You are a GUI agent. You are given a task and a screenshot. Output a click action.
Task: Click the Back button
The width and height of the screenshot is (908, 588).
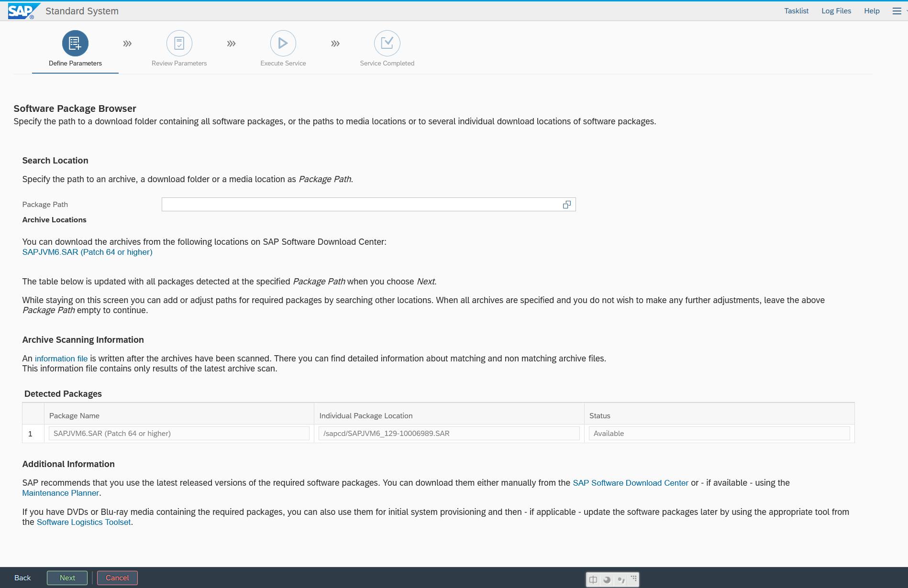22,578
